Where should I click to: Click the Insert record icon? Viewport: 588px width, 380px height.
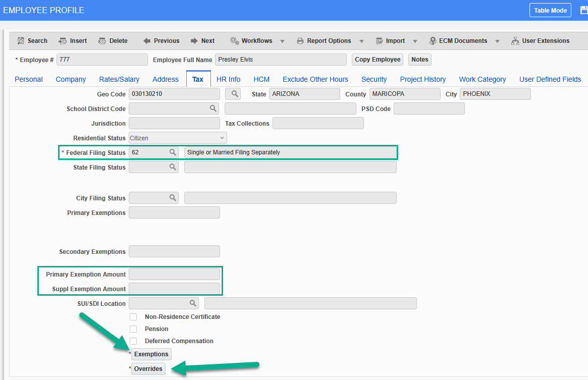63,41
